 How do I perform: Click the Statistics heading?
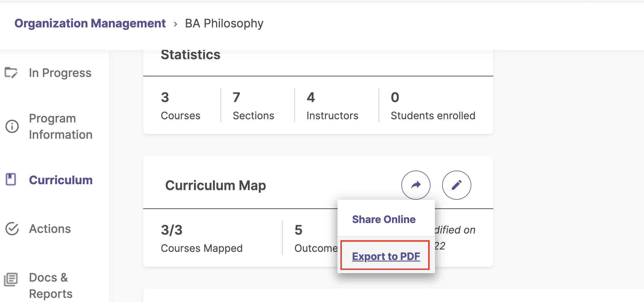190,55
